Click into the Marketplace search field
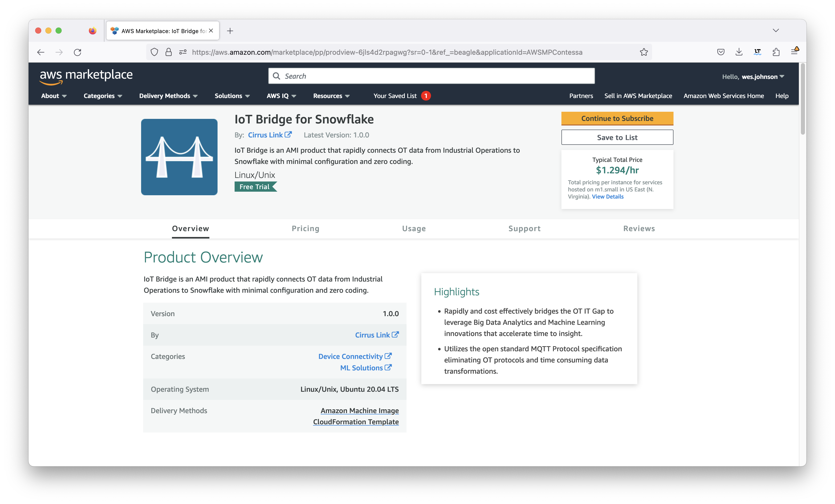This screenshot has width=835, height=504. pos(432,76)
